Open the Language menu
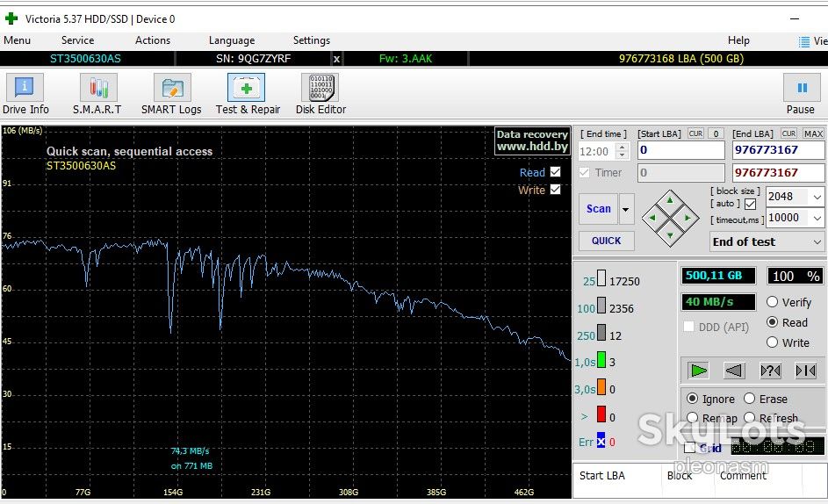 coord(231,40)
